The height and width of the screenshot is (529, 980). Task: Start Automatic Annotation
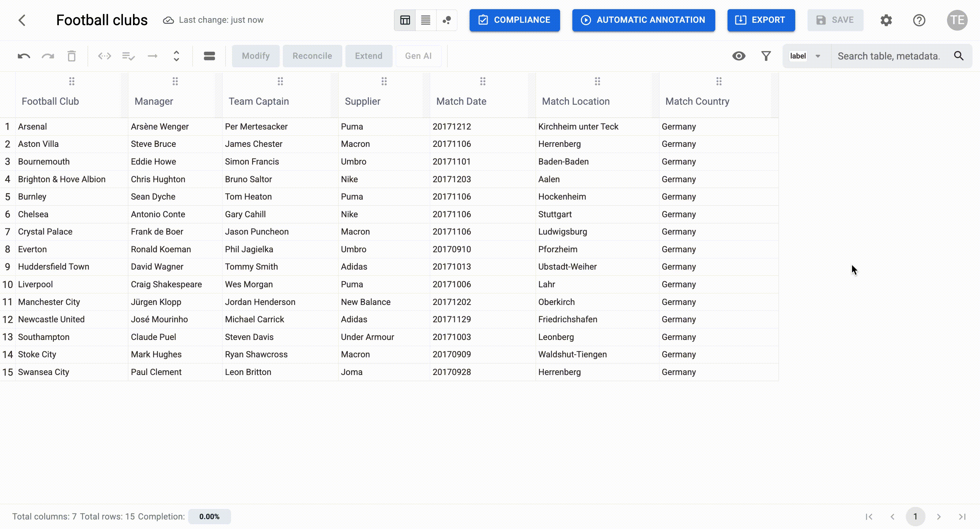(x=643, y=20)
